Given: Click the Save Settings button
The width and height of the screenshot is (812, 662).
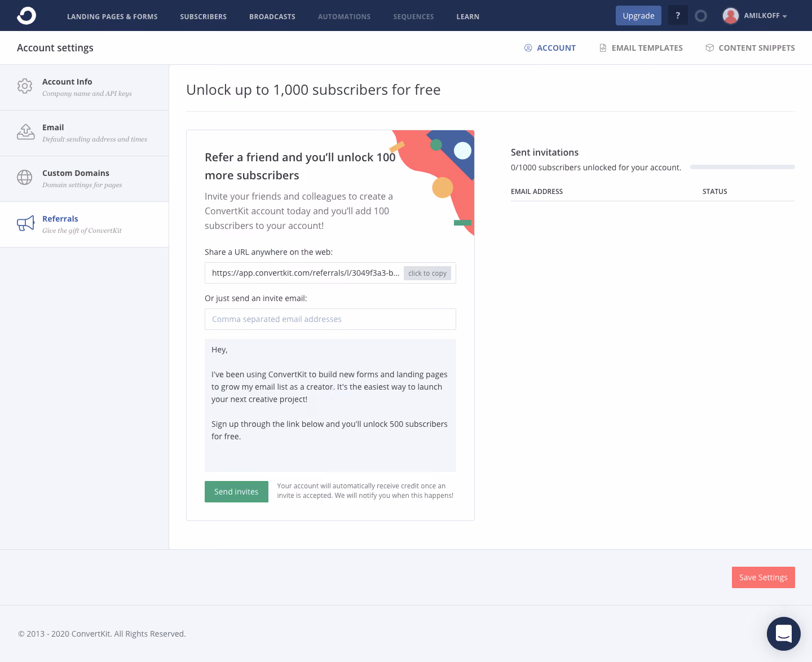Looking at the screenshot, I should 764,577.
